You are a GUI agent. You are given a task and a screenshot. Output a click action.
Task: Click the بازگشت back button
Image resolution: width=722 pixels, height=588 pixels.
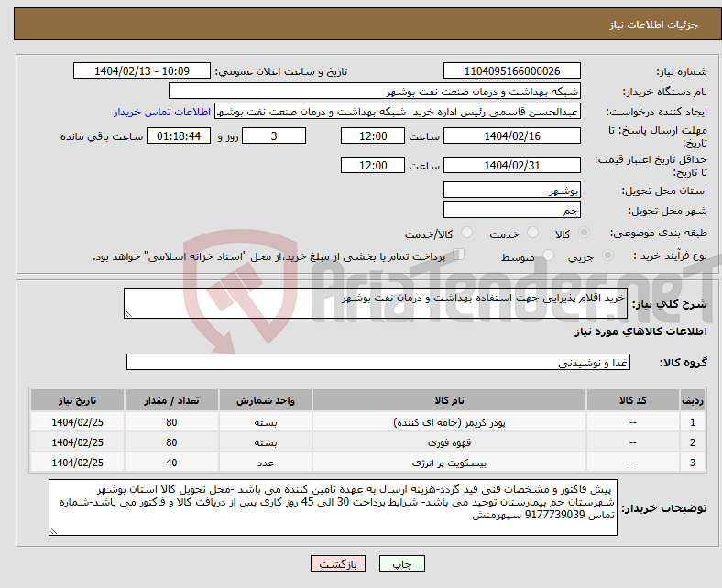coord(338,563)
